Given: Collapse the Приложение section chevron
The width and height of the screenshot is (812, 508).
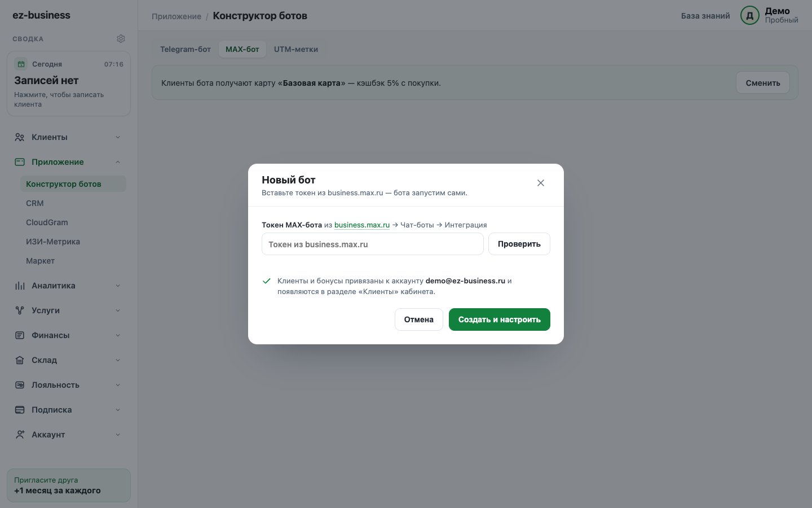Looking at the screenshot, I should tap(118, 162).
